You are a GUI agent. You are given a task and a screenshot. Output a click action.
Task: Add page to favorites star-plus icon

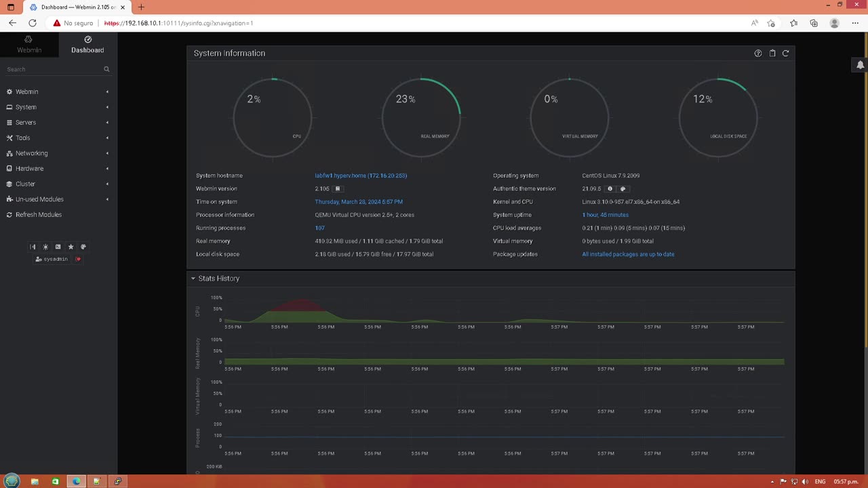point(771,23)
